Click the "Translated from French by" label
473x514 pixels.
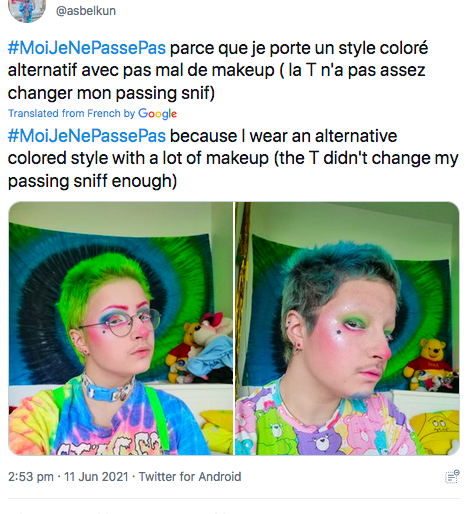pyautogui.click(x=71, y=113)
